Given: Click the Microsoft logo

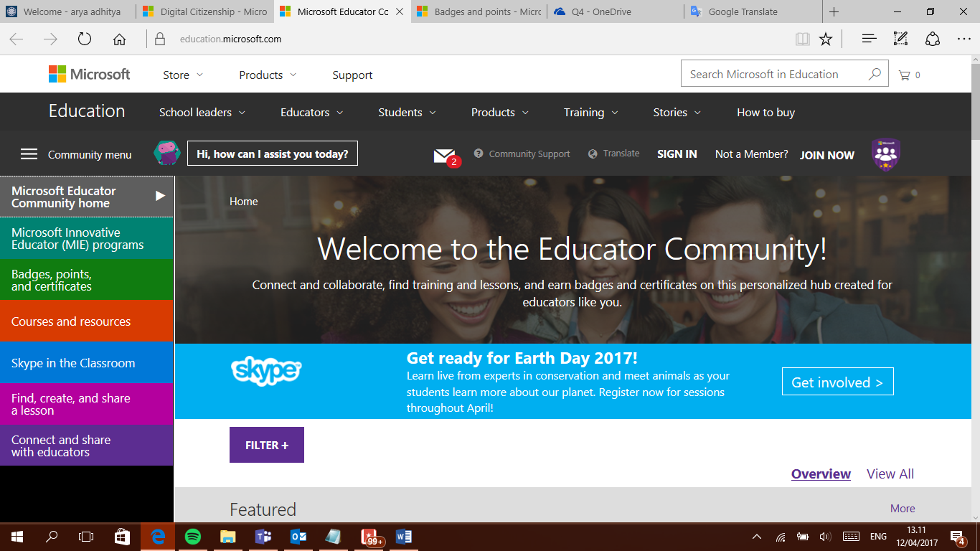Looking at the screenshot, I should [x=89, y=74].
